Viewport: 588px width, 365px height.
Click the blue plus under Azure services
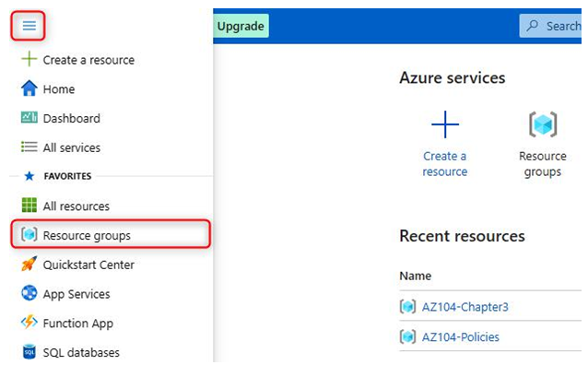pyautogui.click(x=445, y=124)
